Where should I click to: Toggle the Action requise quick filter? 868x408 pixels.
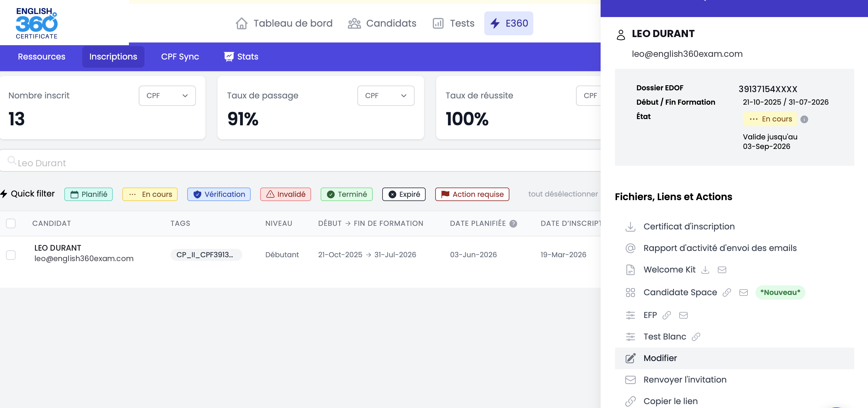point(472,194)
